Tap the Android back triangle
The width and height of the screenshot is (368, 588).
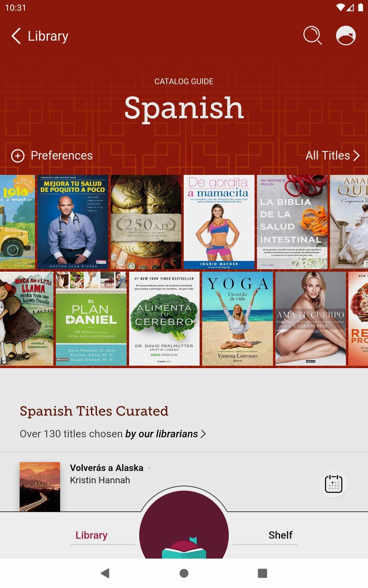coord(105,573)
